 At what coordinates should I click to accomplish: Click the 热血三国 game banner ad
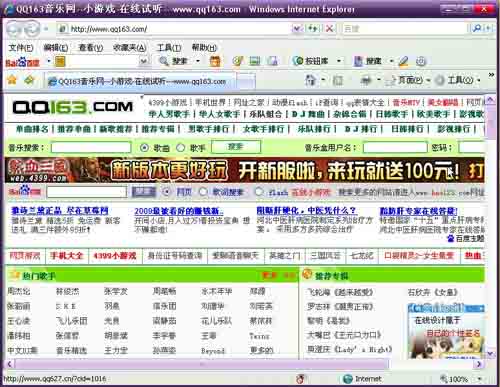click(x=244, y=170)
